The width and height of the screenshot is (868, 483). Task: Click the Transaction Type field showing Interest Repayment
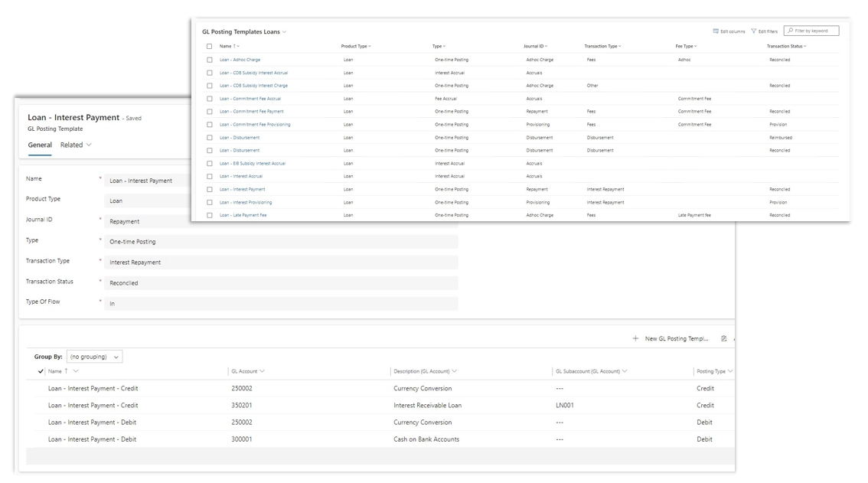click(x=281, y=263)
